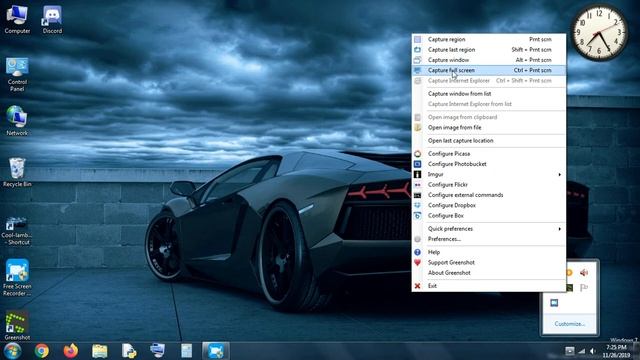
Task: Open Python file icon on taskbar
Action: click(x=129, y=351)
